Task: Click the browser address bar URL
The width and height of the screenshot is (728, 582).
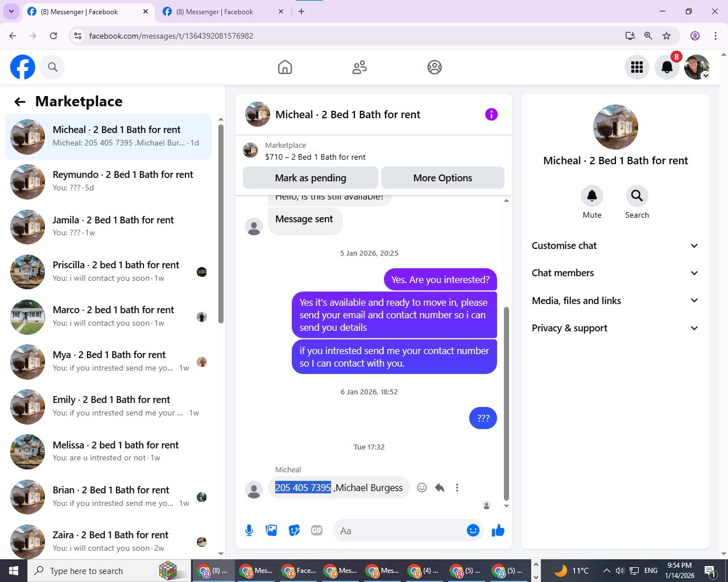Action: 171,36
